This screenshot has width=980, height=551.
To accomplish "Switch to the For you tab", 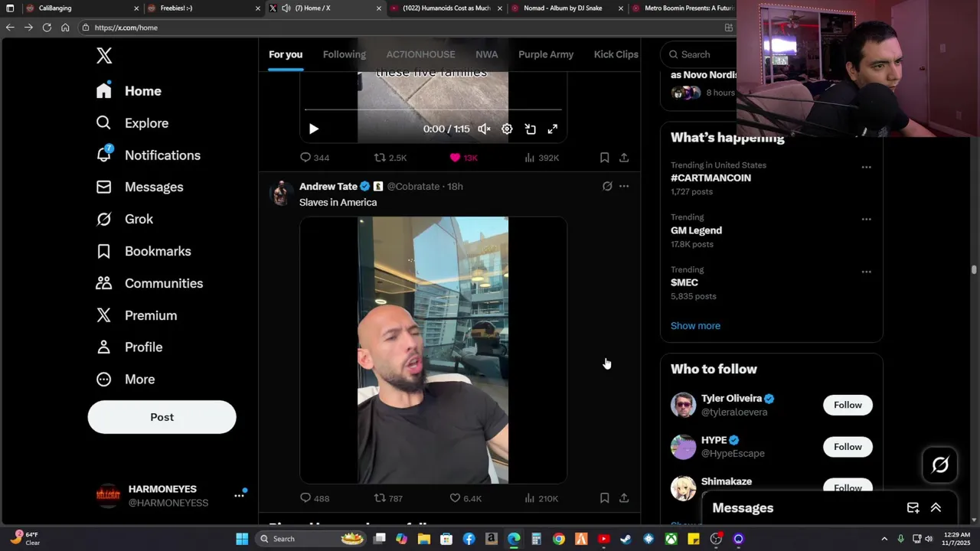I will (x=286, y=54).
